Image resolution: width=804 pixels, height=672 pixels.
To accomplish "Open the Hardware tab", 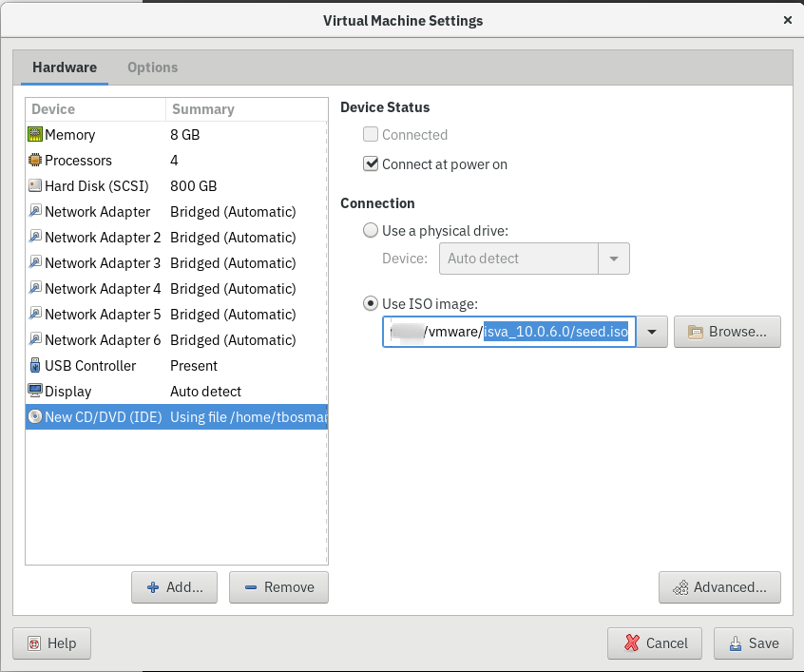I will coord(64,67).
